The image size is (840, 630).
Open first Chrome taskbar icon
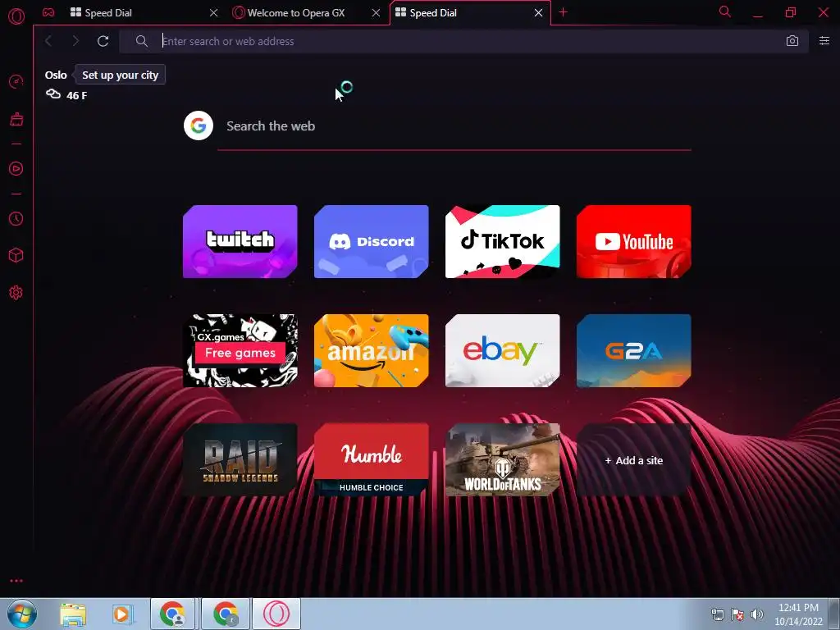[x=172, y=614]
